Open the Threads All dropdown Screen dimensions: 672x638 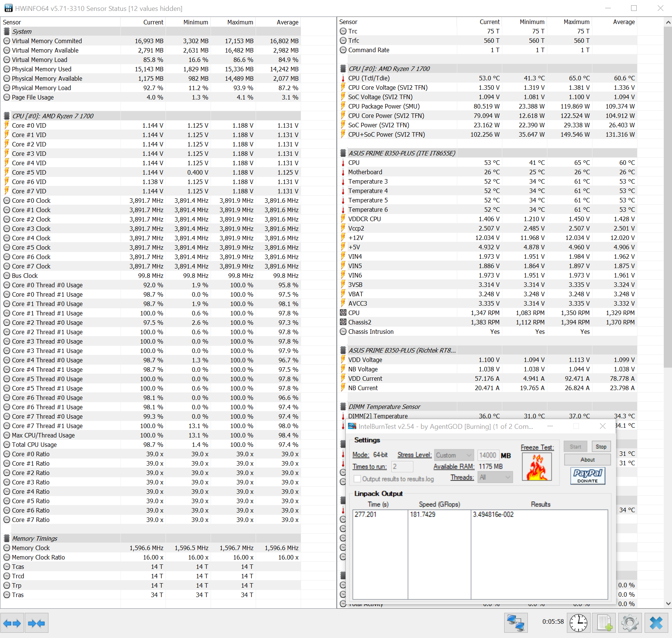(x=495, y=477)
